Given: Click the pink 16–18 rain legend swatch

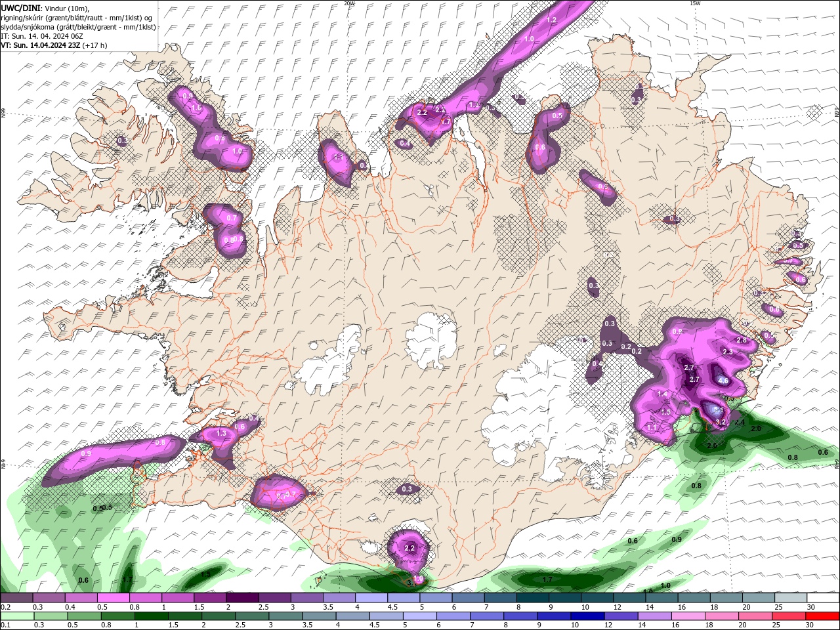Looking at the screenshot, I should (x=688, y=616).
